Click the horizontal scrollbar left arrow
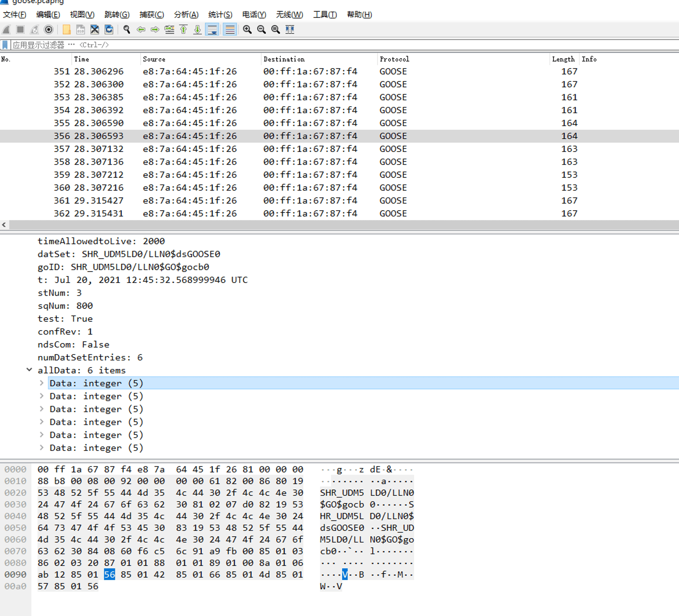The width and height of the screenshot is (679, 616). pos(4,225)
